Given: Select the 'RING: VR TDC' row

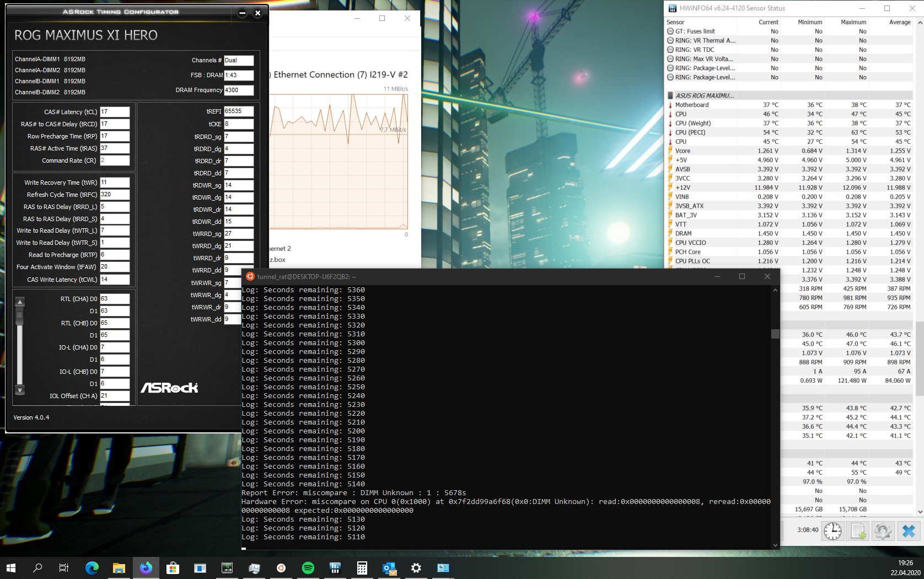Looking at the screenshot, I should coord(789,50).
